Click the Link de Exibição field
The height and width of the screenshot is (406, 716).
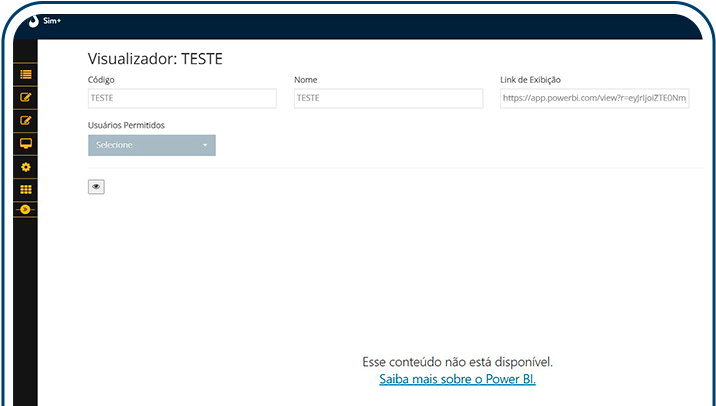595,98
